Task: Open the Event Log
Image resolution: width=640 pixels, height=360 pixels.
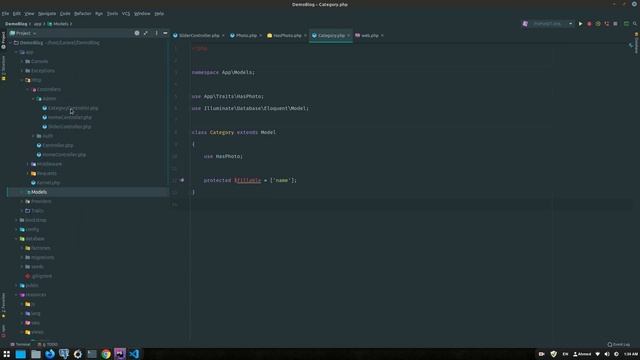Action: click(x=618, y=344)
